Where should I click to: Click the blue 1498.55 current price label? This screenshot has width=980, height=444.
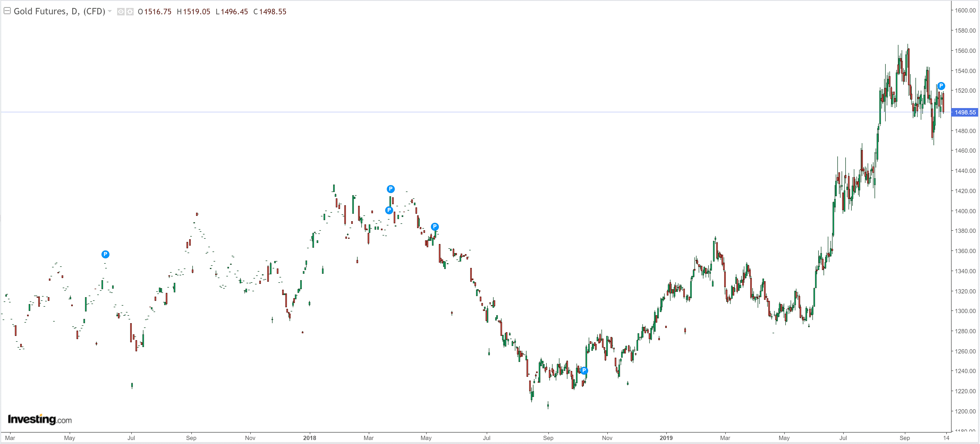coord(965,113)
